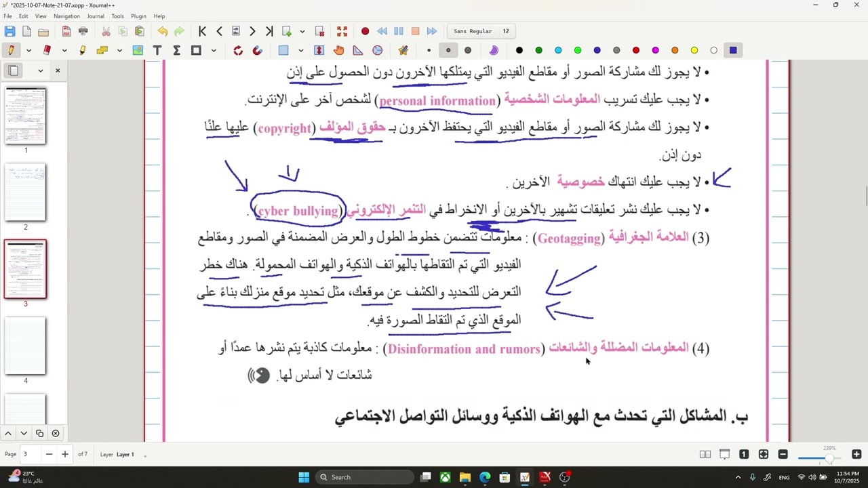Select the Insert Image tool
Screen dimensions: 868x488
[138, 50]
